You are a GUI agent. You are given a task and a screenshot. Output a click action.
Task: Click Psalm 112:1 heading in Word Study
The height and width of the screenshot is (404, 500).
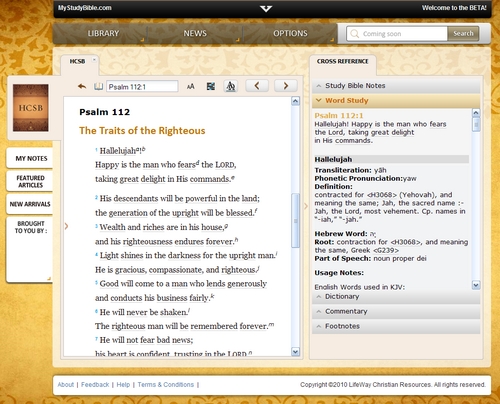click(x=339, y=116)
